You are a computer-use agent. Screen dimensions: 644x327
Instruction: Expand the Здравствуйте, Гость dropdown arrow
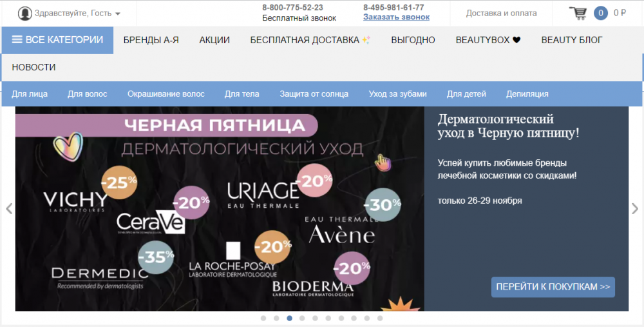[118, 14]
